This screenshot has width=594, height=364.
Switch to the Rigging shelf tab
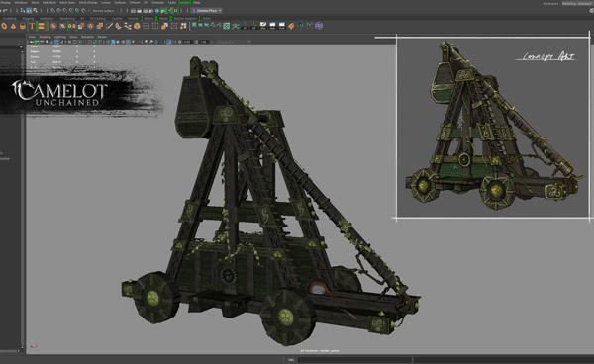(x=28, y=18)
